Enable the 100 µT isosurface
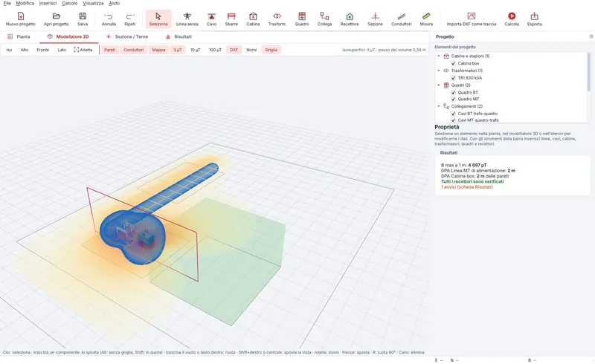595x364 pixels. [215, 50]
